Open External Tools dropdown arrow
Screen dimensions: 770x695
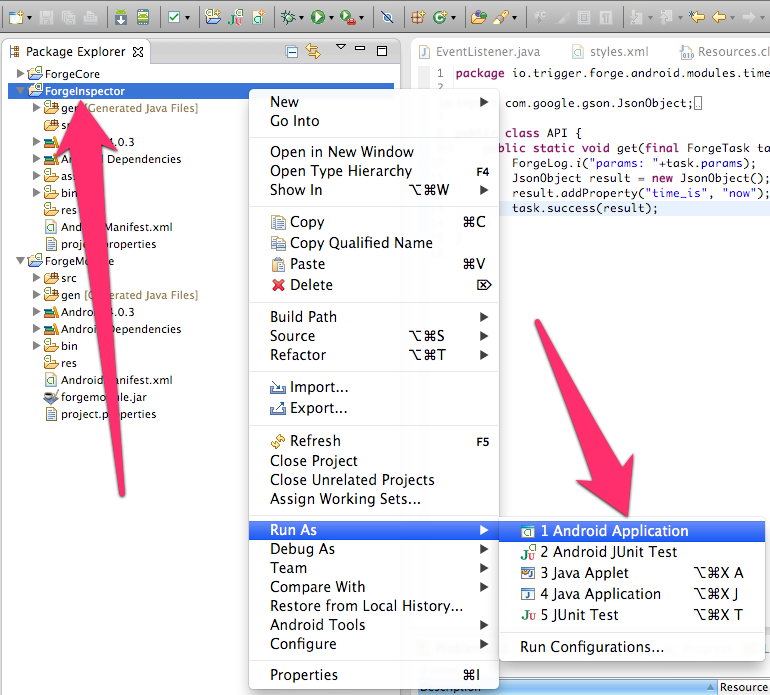pos(361,18)
